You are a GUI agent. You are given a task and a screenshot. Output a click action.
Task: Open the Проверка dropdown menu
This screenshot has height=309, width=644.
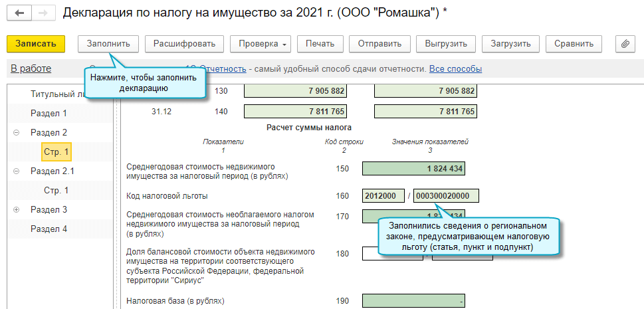click(x=261, y=44)
